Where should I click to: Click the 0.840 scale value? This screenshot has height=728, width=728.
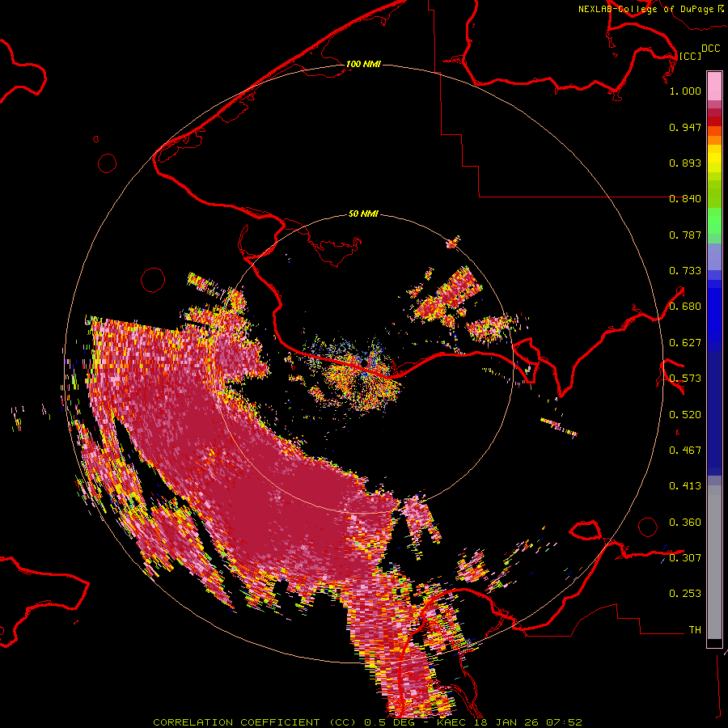point(685,199)
